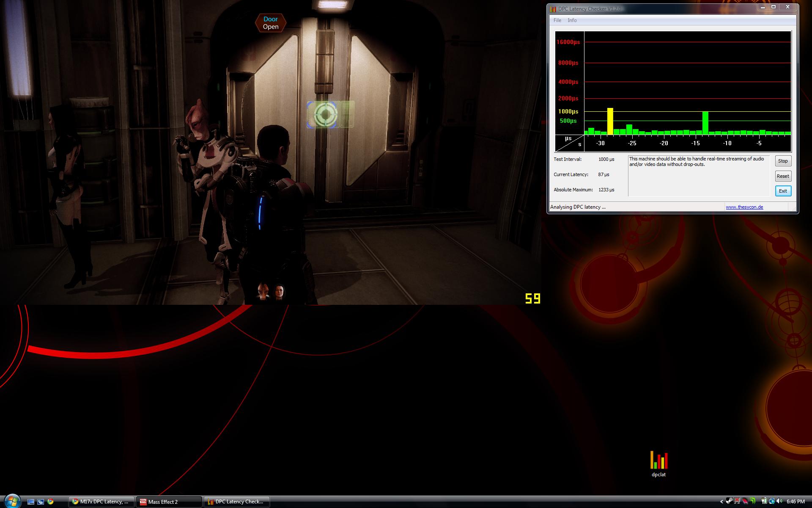Viewport: 812px width, 508px height.
Task: Open the Info menu in DPC Latency Checker
Action: point(572,20)
